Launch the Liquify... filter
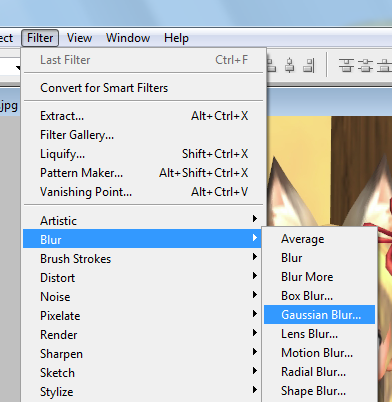This screenshot has height=402, width=392. coord(144,154)
